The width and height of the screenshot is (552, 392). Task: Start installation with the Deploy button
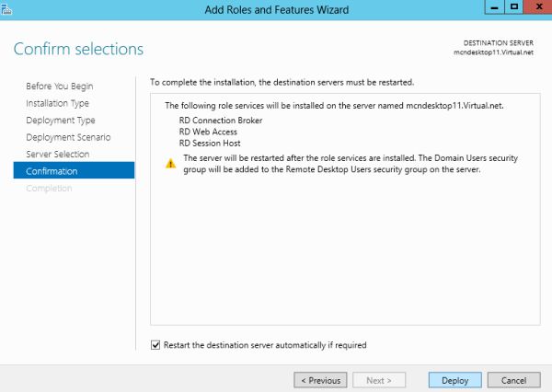454,380
